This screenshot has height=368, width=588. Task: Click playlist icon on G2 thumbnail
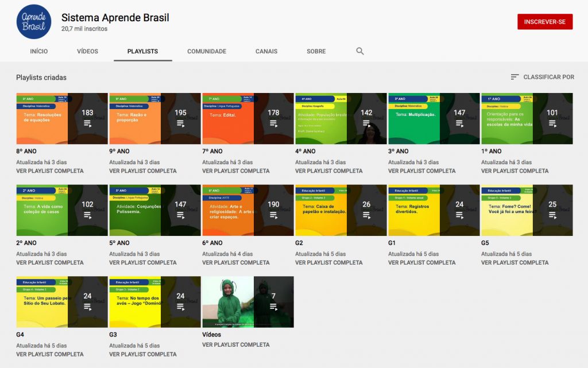[x=366, y=215]
